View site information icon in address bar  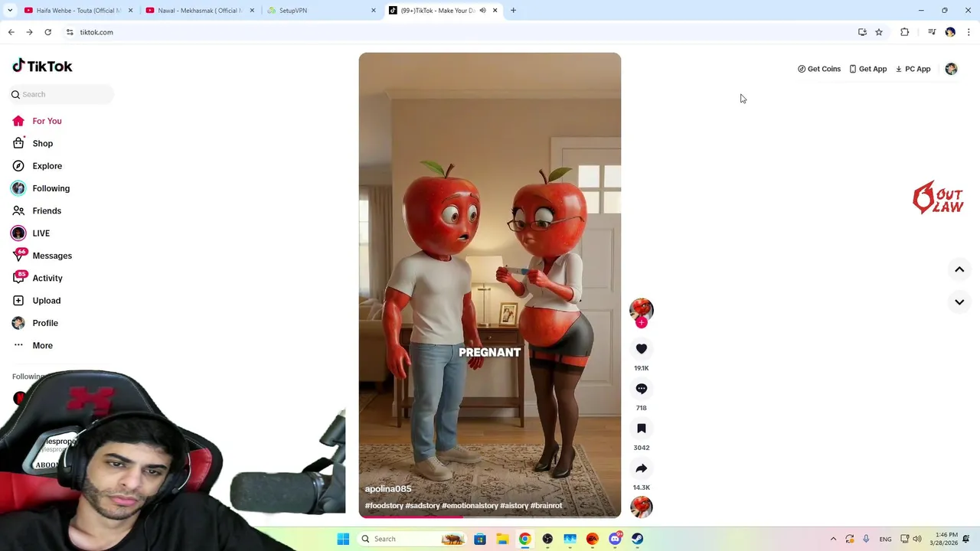[x=70, y=32]
